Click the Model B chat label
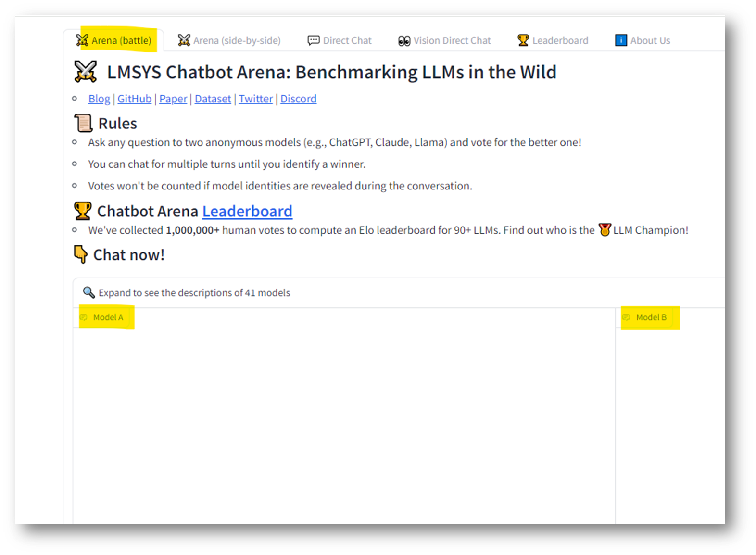The width and height of the screenshot is (756, 555). (x=651, y=317)
